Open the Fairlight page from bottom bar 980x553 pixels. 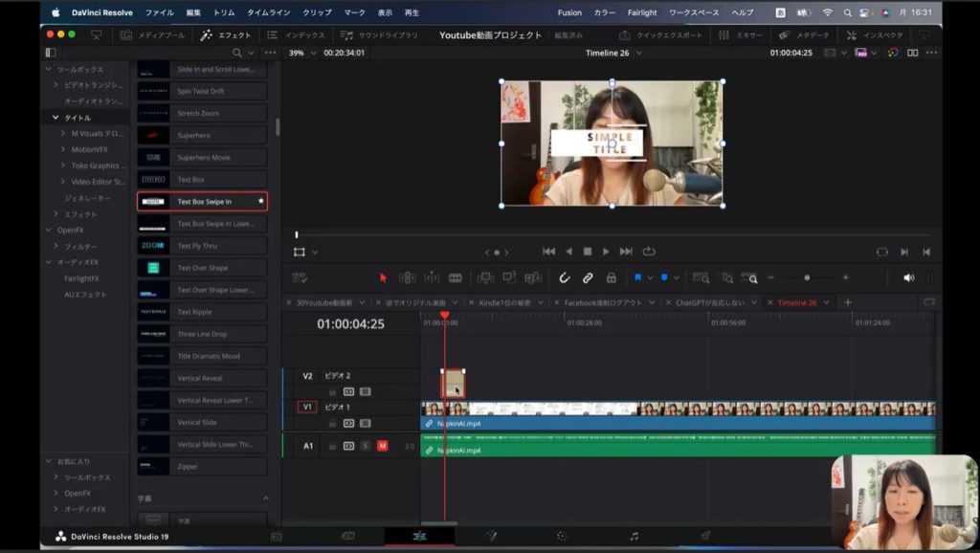(634, 537)
